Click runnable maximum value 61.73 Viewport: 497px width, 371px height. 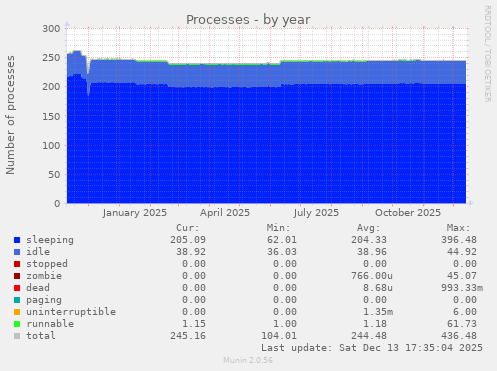pos(462,324)
